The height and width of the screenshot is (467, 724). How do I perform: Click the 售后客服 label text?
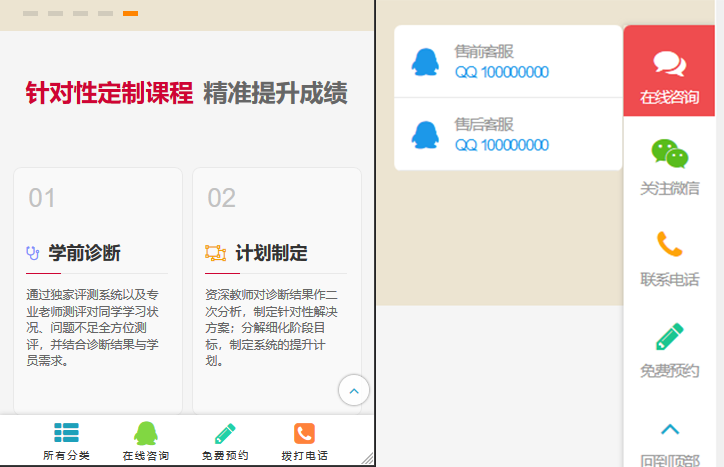click(484, 124)
